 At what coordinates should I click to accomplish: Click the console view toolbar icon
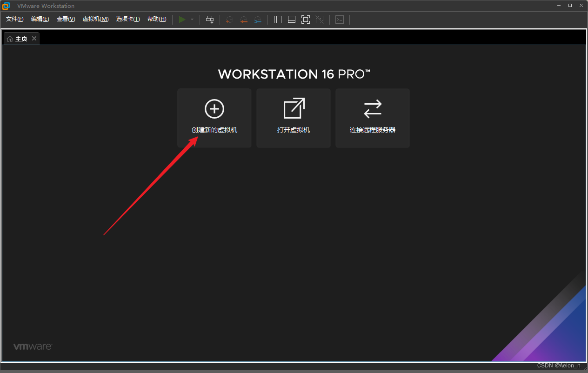(340, 20)
